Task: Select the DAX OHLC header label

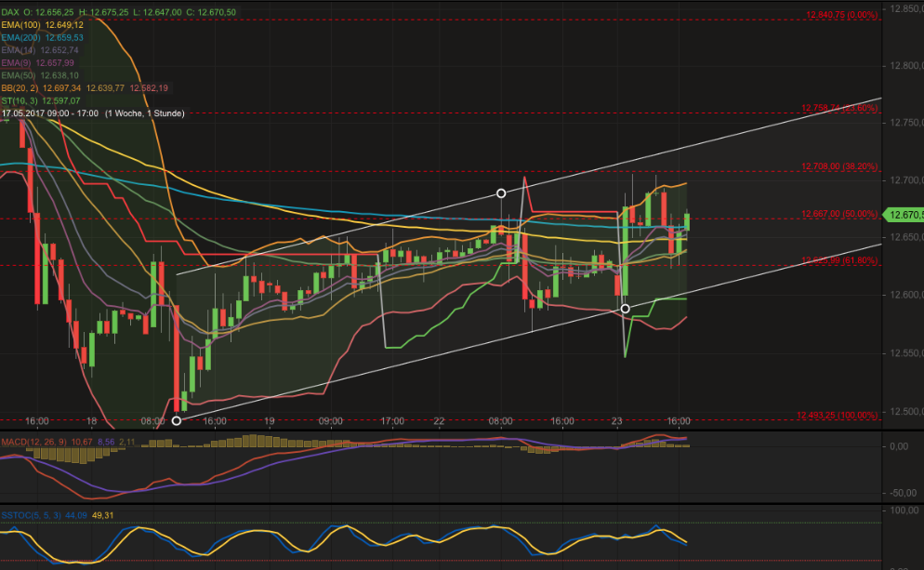Action: 118,12
